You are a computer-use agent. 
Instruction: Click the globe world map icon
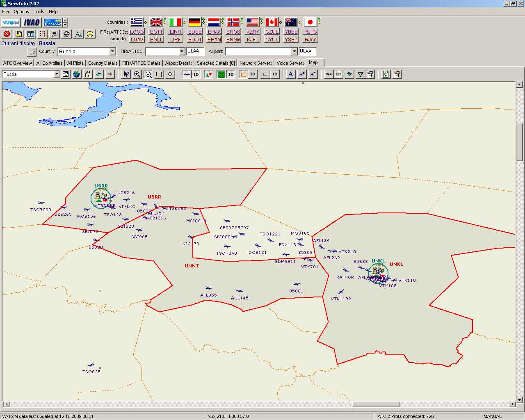click(77, 74)
